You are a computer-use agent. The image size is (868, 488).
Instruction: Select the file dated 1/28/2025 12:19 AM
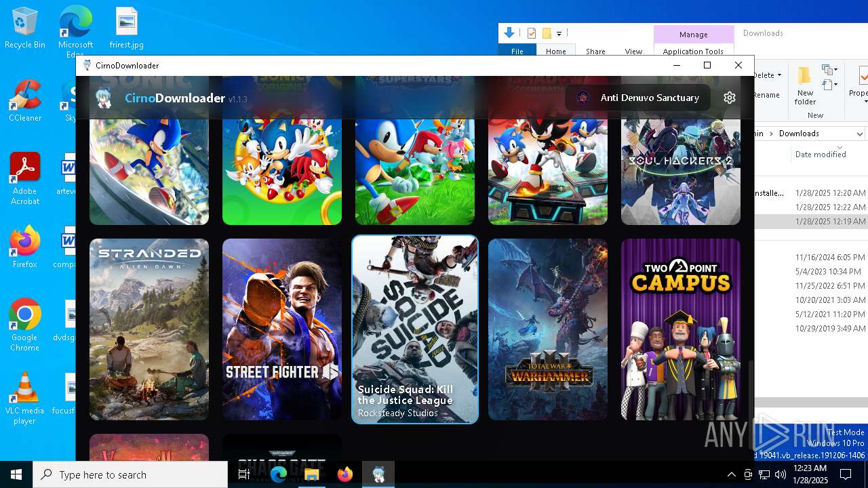pos(811,222)
